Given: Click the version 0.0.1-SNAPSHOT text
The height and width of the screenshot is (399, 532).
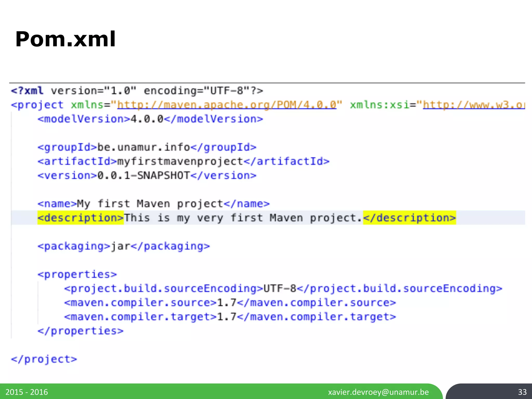Looking at the screenshot, I should click(x=144, y=176).
